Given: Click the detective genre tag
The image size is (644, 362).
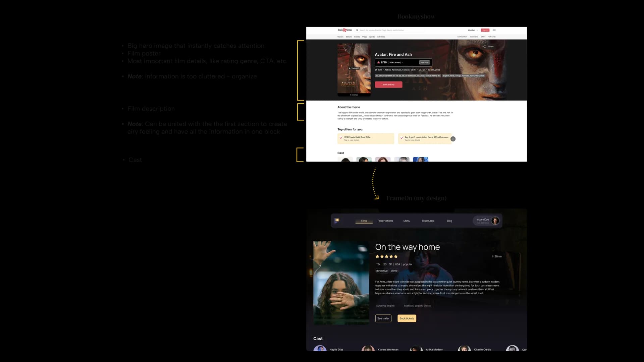Looking at the screenshot, I should pos(382,271).
